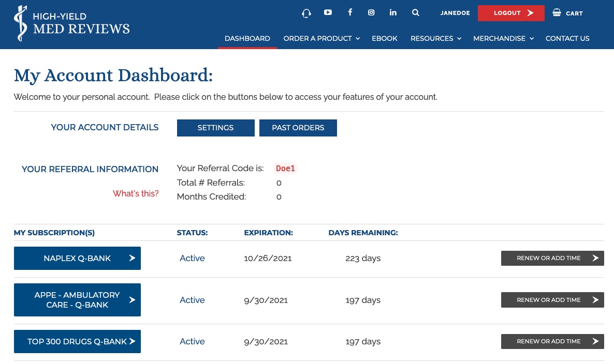Click the 9/30/2021 expiration for APPE row

pos(266,300)
